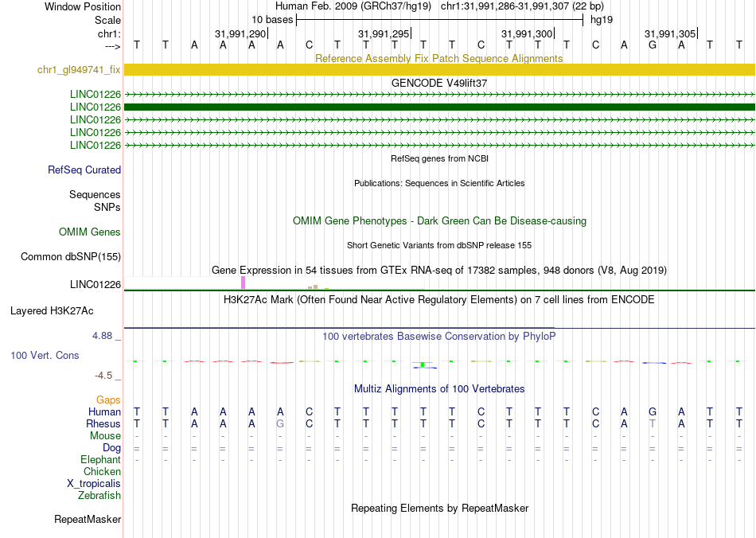The width and height of the screenshot is (756, 538).
Task: Select the X_tropicalis alignment row label
Action: coord(94,484)
